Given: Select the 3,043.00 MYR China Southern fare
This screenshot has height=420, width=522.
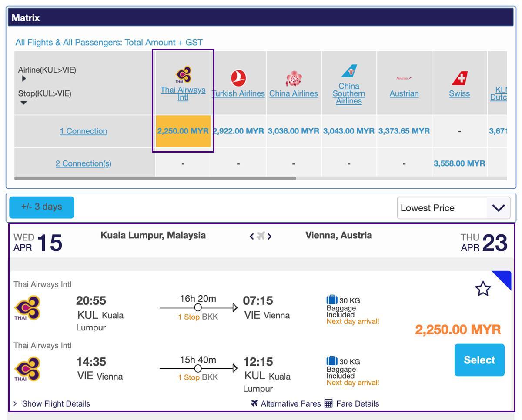Looking at the screenshot, I should (x=349, y=131).
